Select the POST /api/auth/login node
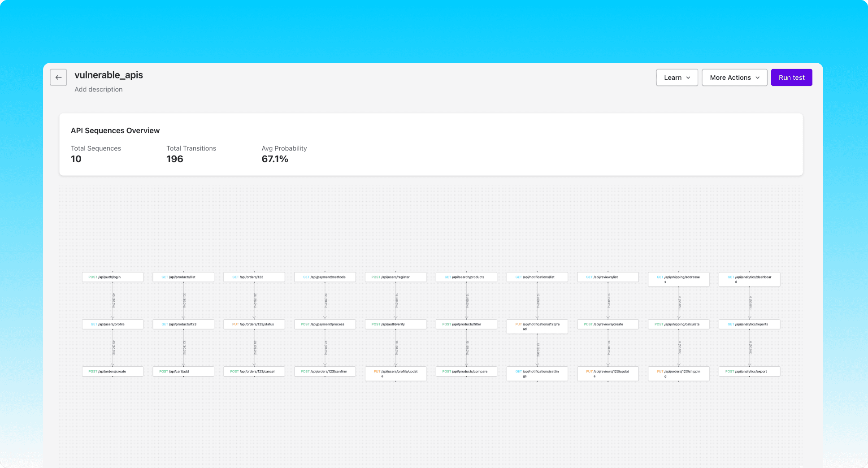Viewport: 868px width, 468px height. (x=113, y=277)
